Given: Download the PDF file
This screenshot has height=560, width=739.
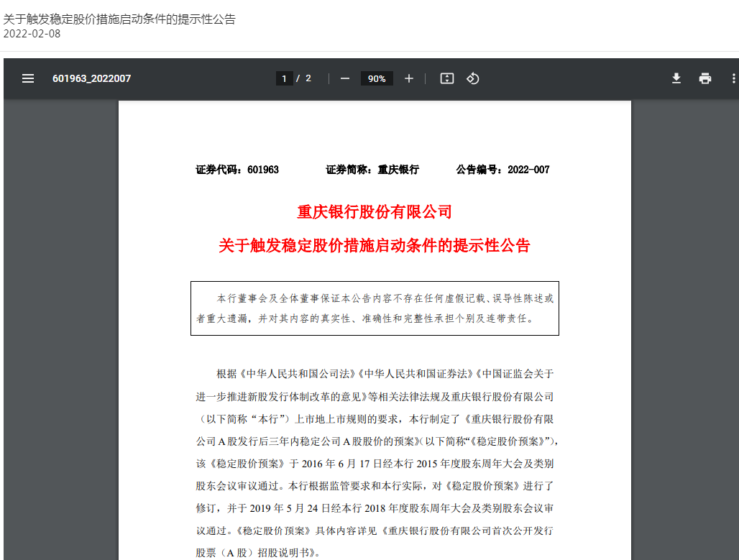Looking at the screenshot, I should point(676,78).
